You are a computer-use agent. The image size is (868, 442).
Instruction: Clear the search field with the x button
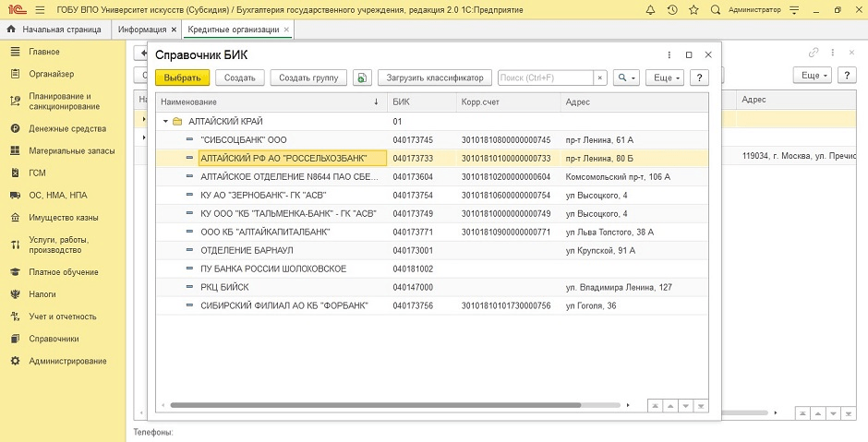pos(599,78)
